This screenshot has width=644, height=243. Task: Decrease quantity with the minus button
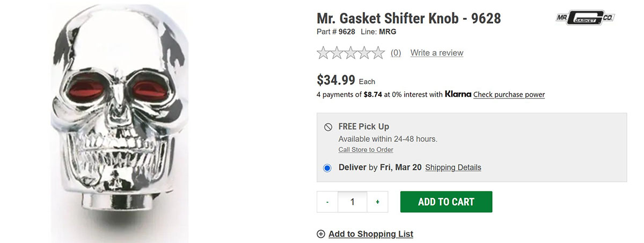(327, 202)
